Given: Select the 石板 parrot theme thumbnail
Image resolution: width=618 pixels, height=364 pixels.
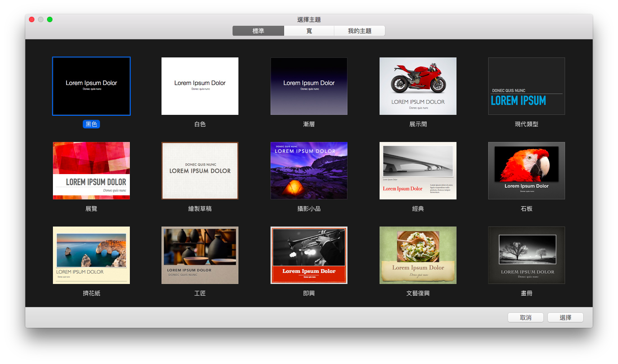Looking at the screenshot, I should [527, 170].
